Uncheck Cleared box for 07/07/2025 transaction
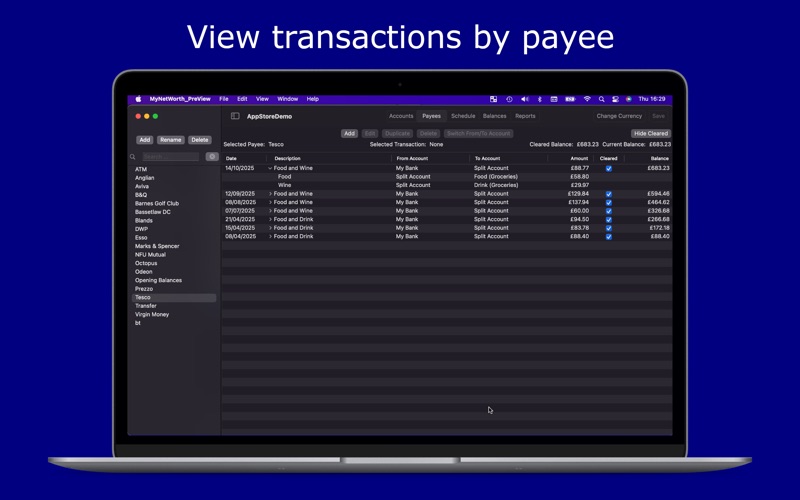 [609, 211]
